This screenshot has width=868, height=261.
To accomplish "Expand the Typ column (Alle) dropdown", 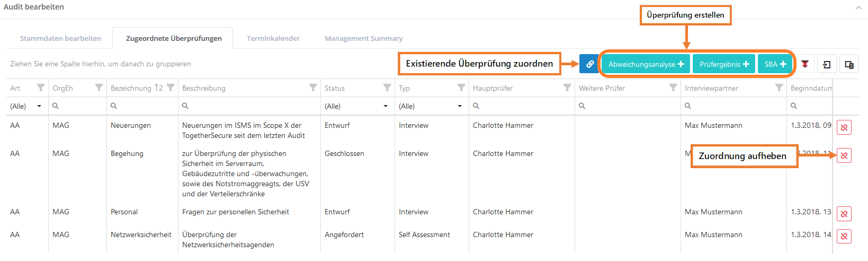I will [460, 106].
